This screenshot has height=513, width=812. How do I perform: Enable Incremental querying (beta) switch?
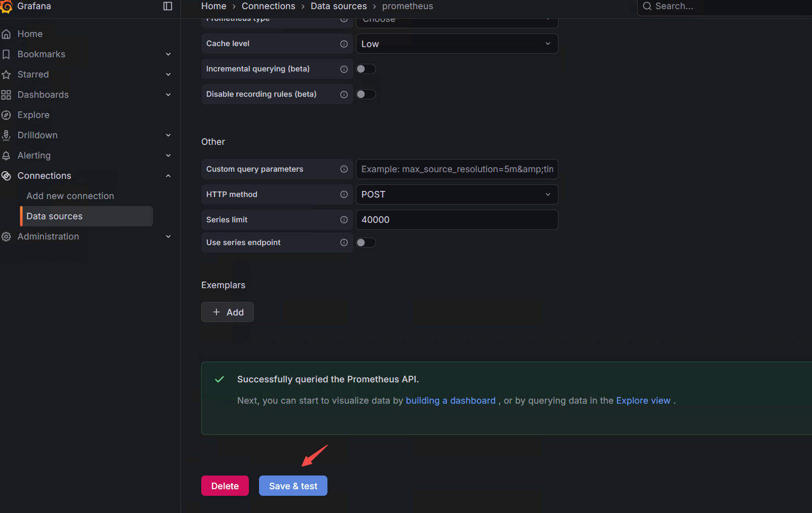coord(366,69)
